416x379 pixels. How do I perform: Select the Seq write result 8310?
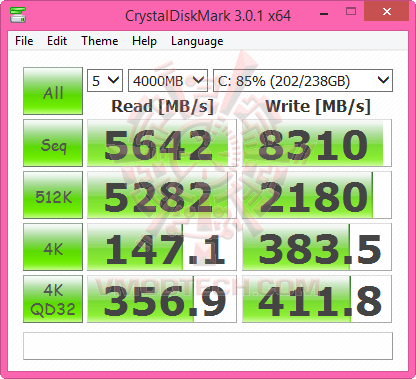[x=317, y=143]
